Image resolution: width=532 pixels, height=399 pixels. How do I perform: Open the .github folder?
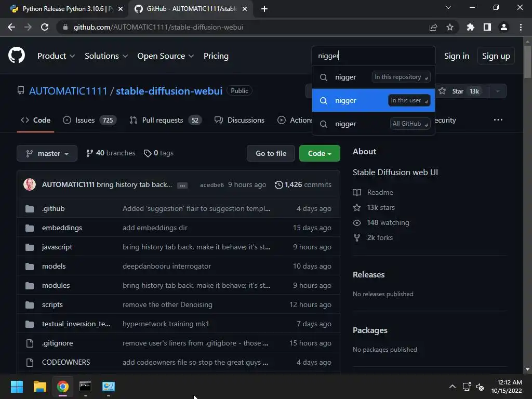click(x=54, y=208)
